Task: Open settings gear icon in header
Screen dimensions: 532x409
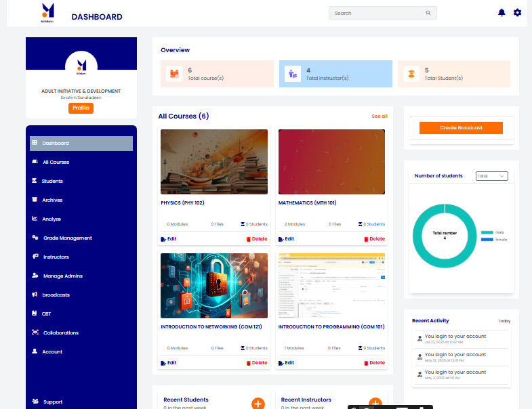Action: [517, 13]
